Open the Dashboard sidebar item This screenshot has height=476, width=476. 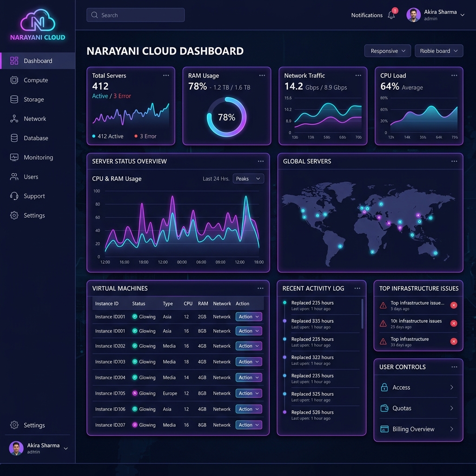38,61
